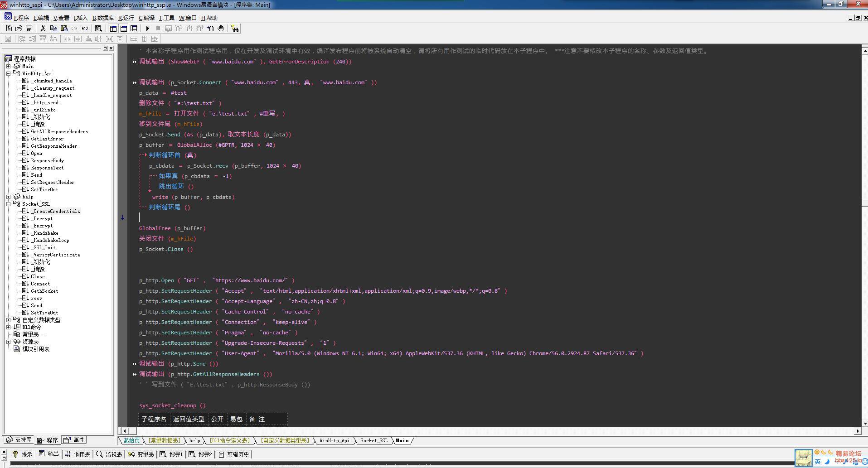Click the Cut scissors icon

(43, 28)
